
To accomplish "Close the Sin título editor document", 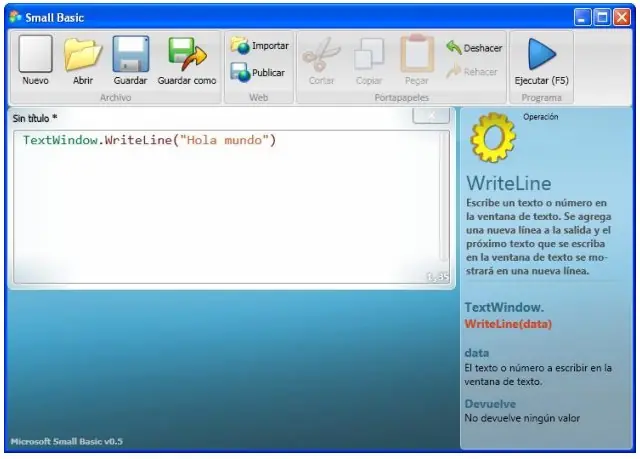I will [431, 116].
